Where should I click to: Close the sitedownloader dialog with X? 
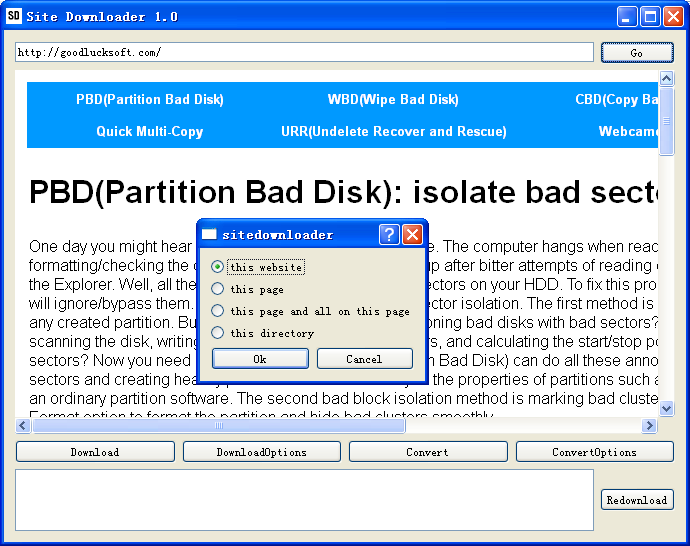coord(412,235)
